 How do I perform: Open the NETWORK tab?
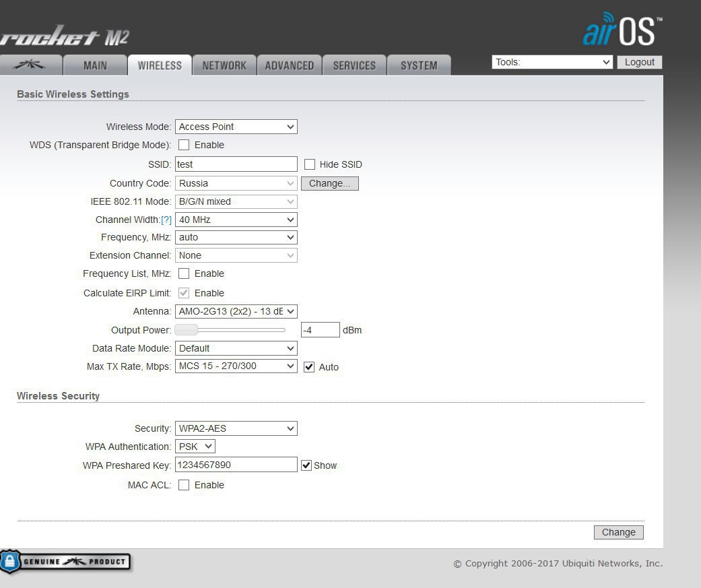[x=224, y=65]
